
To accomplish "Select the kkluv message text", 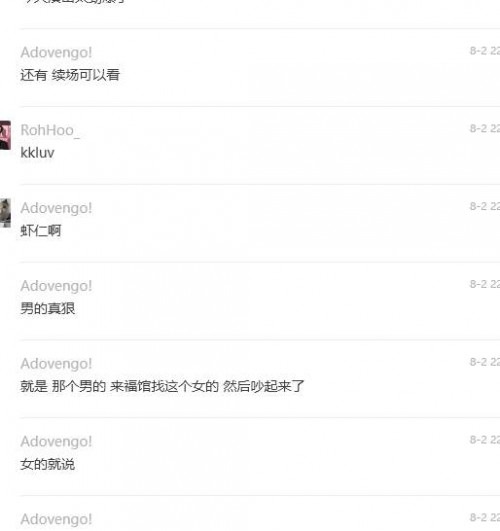I will [37, 153].
